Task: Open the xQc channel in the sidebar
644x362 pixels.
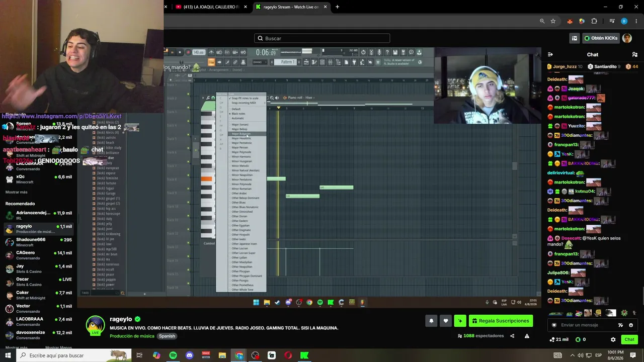Action: click(38, 179)
